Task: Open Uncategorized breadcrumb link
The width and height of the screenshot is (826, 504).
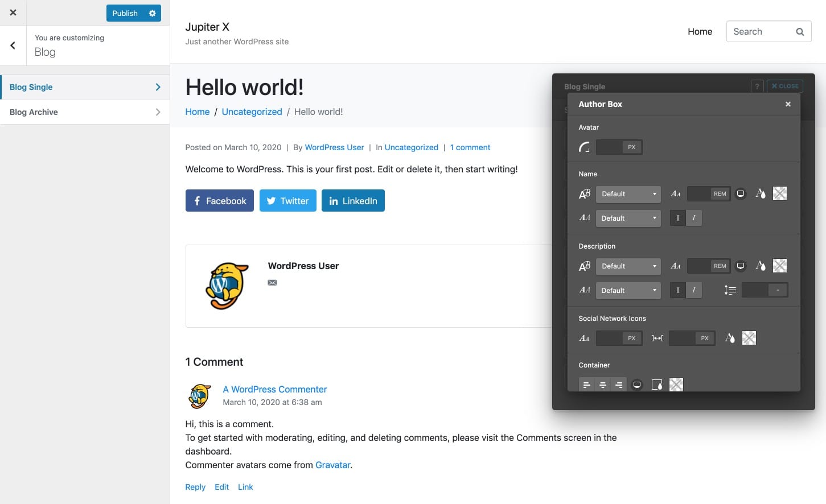Action: coord(252,112)
